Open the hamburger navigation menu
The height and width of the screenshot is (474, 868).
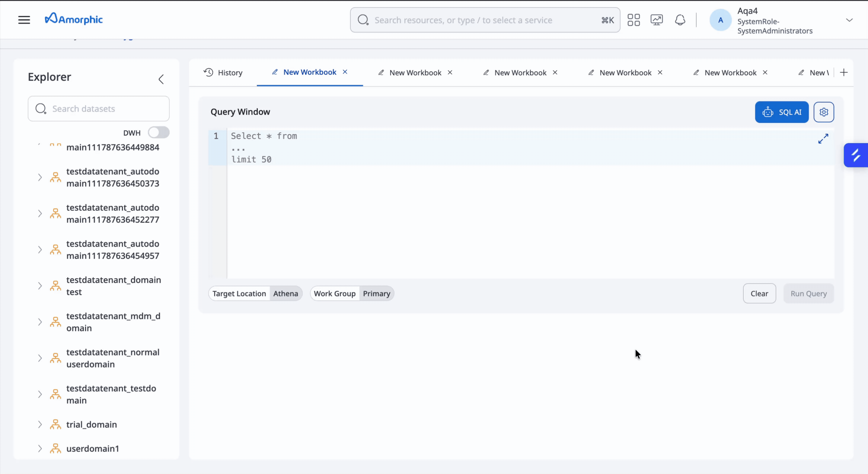tap(24, 20)
